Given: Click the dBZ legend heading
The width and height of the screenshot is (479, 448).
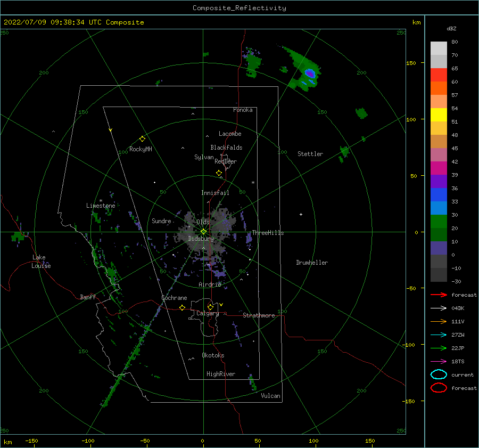Looking at the screenshot, I should (x=451, y=29).
